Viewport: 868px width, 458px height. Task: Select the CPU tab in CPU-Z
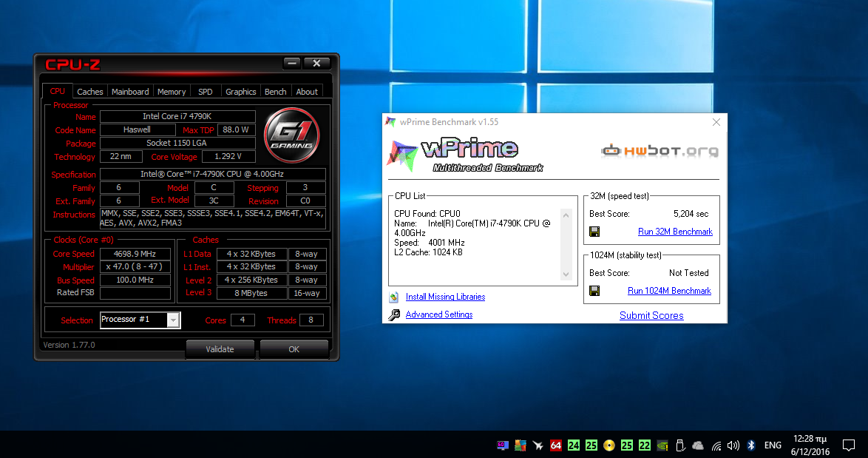coord(58,91)
